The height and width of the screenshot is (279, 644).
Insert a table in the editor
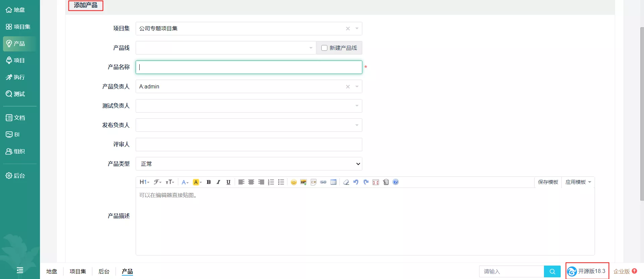tap(333, 182)
